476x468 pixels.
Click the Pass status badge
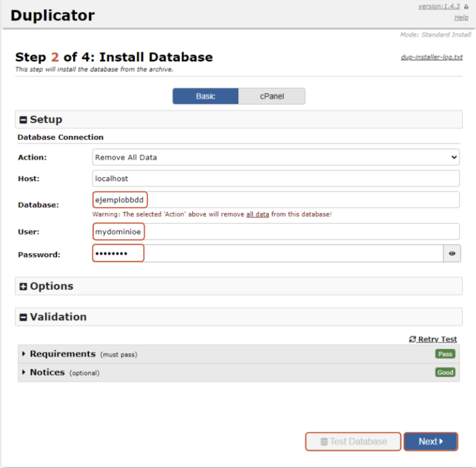point(445,354)
